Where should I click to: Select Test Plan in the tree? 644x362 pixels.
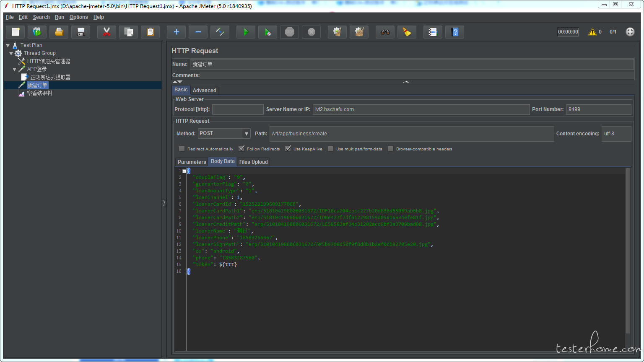click(x=31, y=45)
